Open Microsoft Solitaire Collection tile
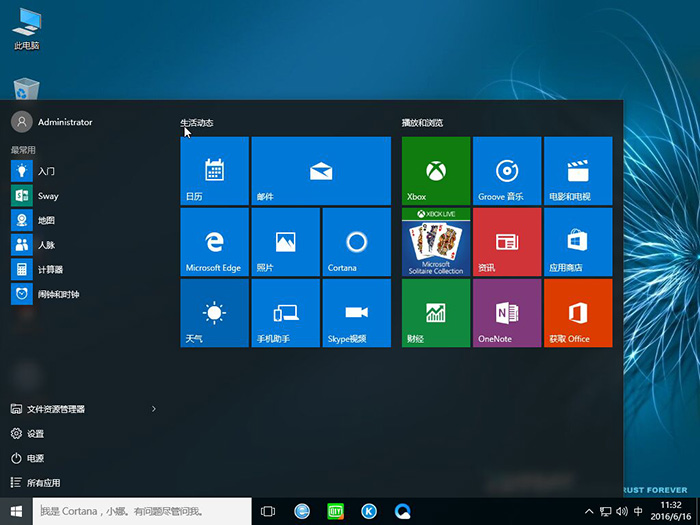Screen dimensions: 700x525 [x=435, y=242]
